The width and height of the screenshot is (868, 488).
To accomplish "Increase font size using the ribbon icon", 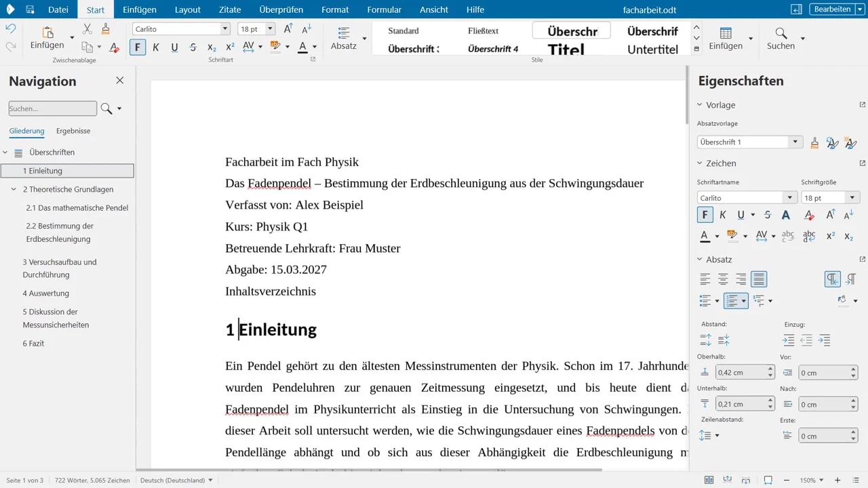I will pos(288,28).
